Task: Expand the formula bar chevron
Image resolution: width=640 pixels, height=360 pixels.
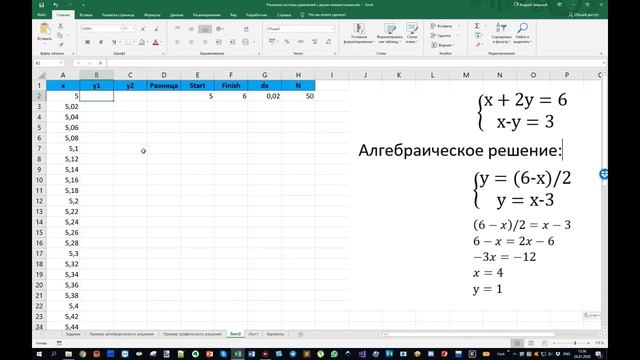Action: point(604,63)
